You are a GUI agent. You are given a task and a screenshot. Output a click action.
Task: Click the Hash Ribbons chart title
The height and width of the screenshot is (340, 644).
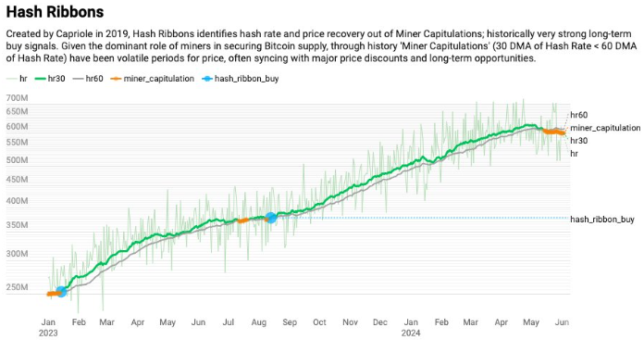pyautogui.click(x=55, y=12)
